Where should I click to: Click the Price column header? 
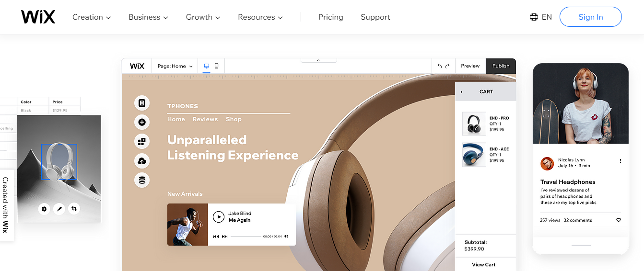58,102
